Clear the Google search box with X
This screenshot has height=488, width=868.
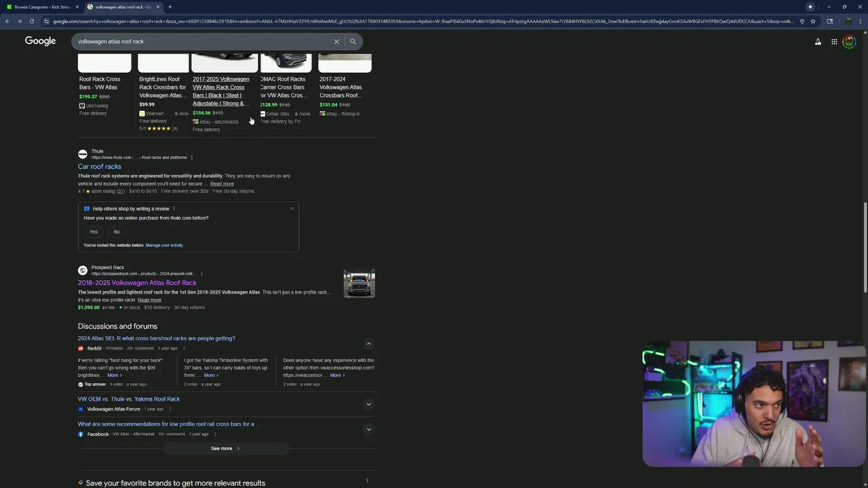pos(336,41)
